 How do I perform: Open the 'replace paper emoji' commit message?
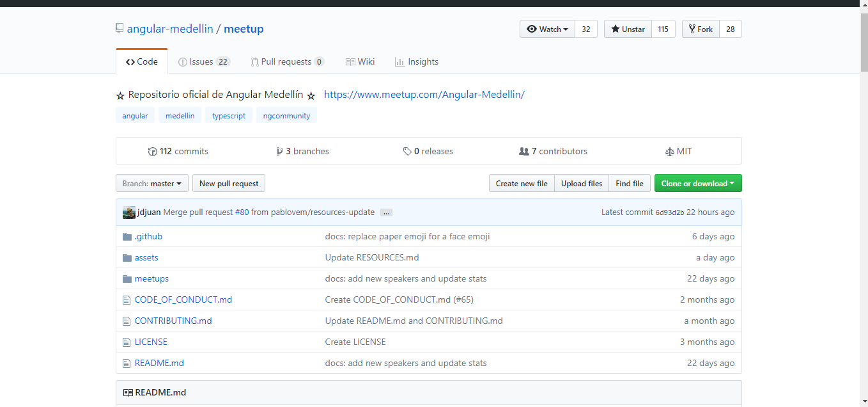(407, 237)
